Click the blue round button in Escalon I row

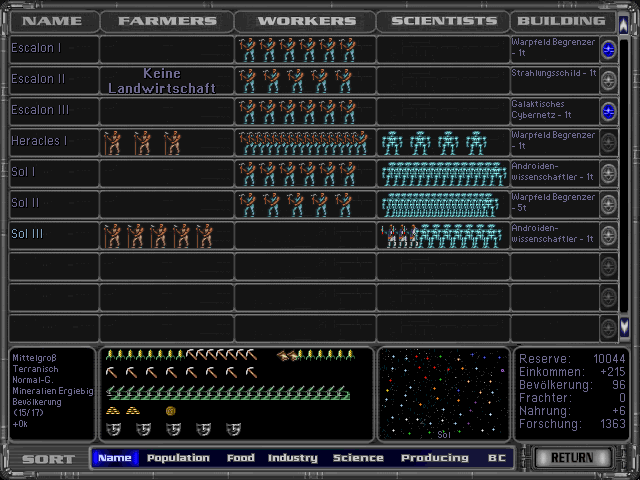608,49
